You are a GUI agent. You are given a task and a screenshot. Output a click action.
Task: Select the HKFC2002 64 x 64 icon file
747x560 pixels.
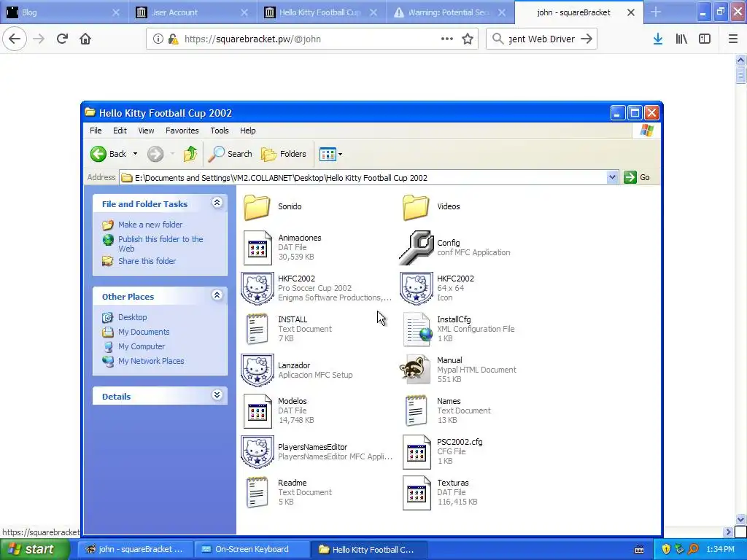(x=417, y=288)
